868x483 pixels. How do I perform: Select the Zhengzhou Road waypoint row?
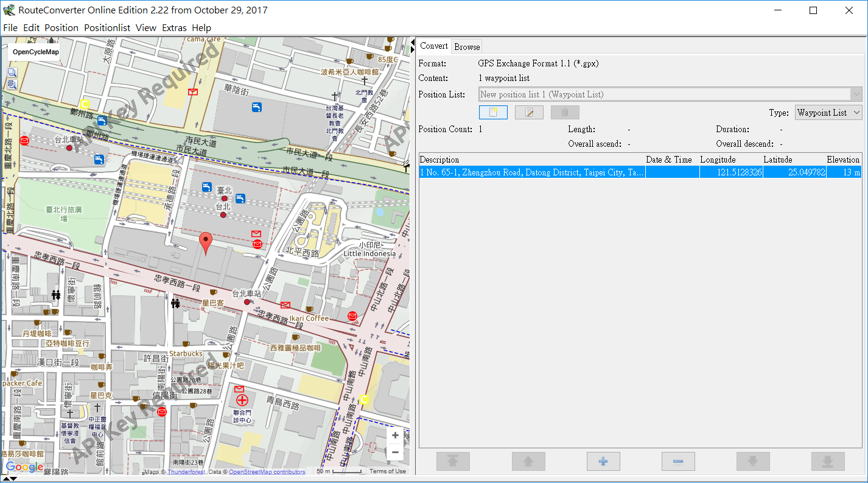531,172
